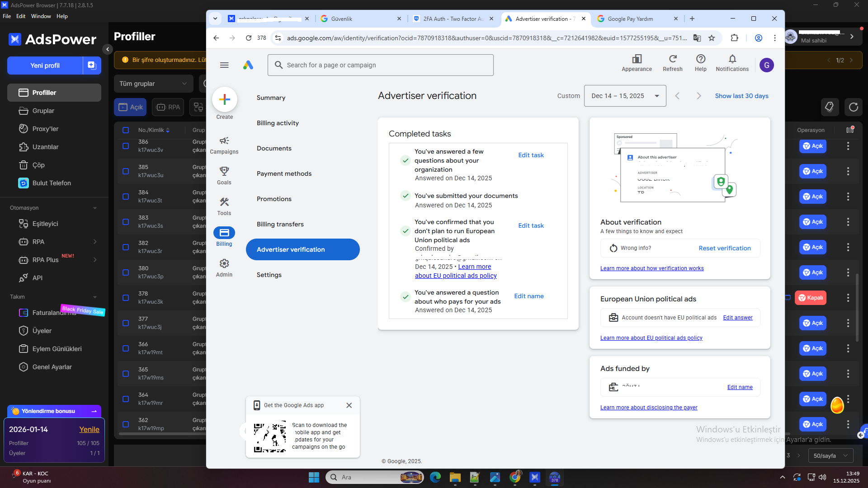Open Google Ads Notifications bell
This screenshot has width=868, height=488.
[732, 63]
